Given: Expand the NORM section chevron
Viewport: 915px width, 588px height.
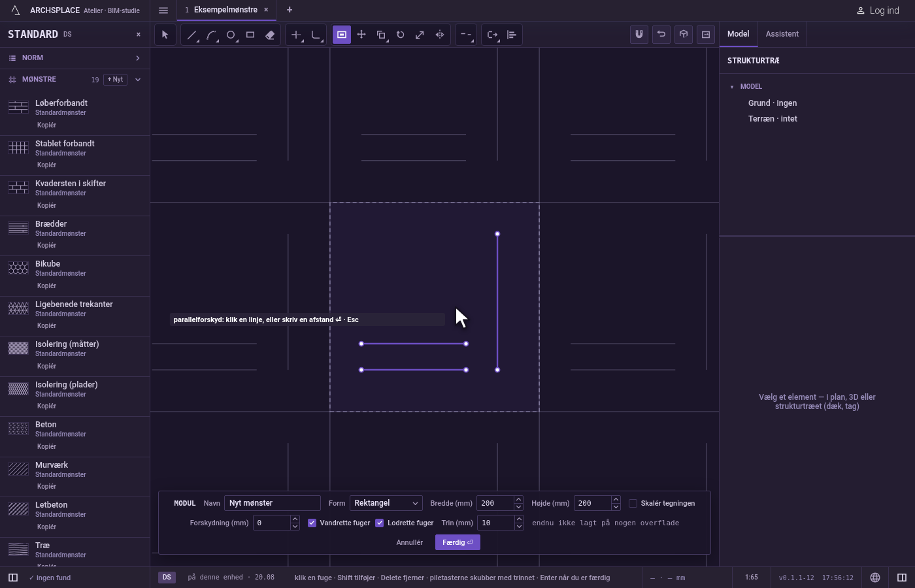Looking at the screenshot, I should (x=138, y=58).
